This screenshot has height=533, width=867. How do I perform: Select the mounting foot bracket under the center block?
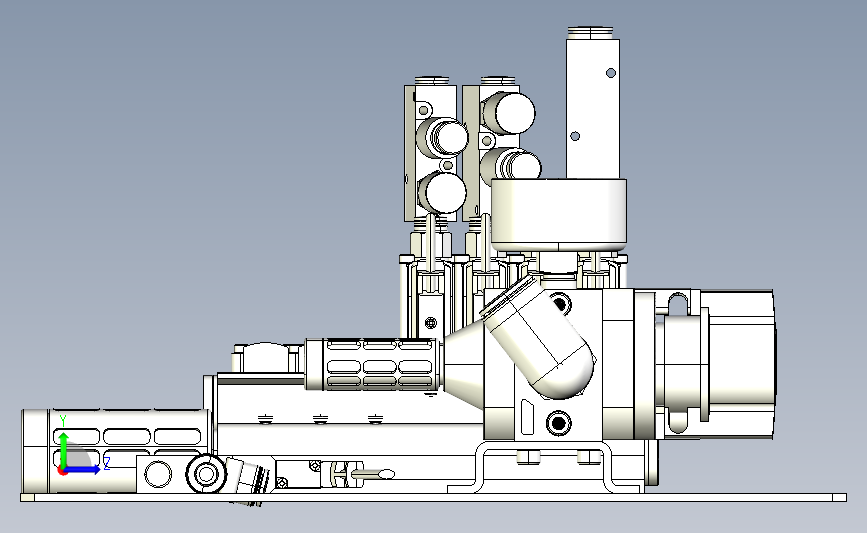[x=545, y=469]
